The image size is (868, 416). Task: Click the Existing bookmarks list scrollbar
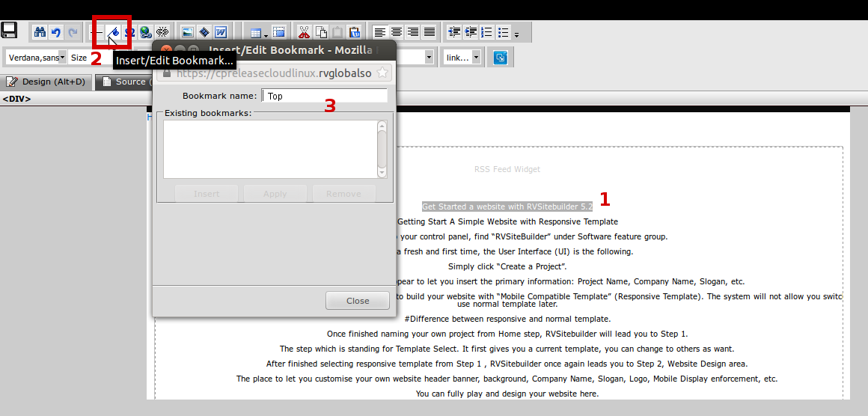coord(382,149)
